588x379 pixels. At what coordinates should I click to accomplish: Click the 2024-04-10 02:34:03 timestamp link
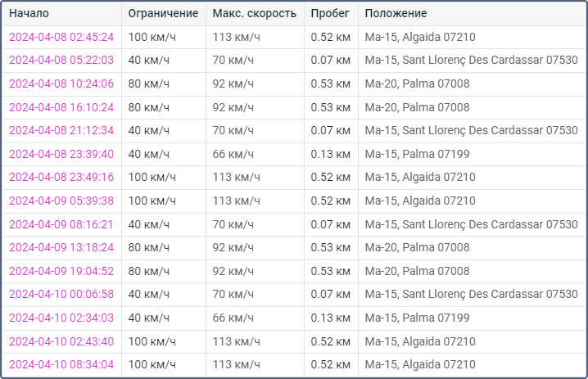point(61,318)
